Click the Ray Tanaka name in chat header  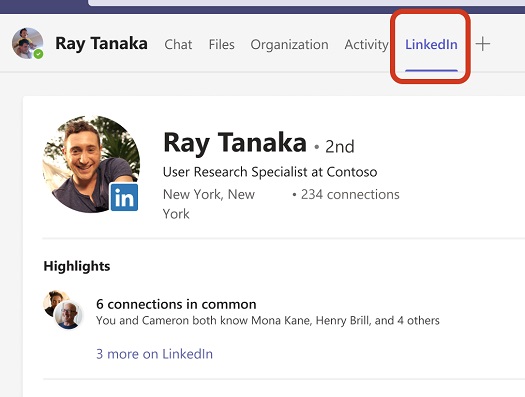pyautogui.click(x=101, y=44)
